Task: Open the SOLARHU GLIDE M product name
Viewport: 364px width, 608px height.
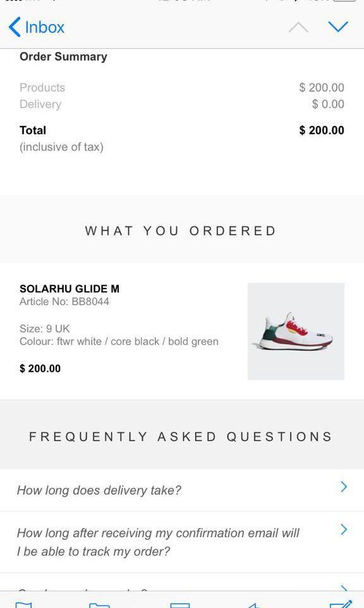Action: [x=70, y=288]
